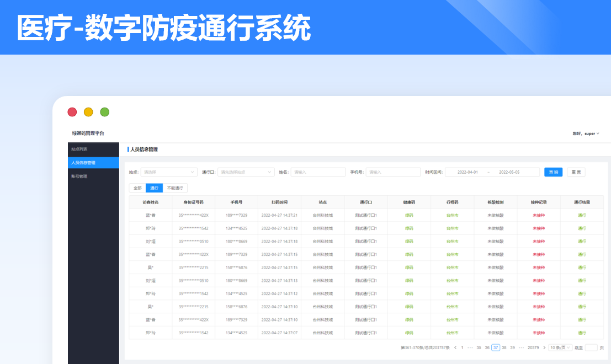Go to page 35
Viewport: 611px width, 364px height.
(479, 347)
